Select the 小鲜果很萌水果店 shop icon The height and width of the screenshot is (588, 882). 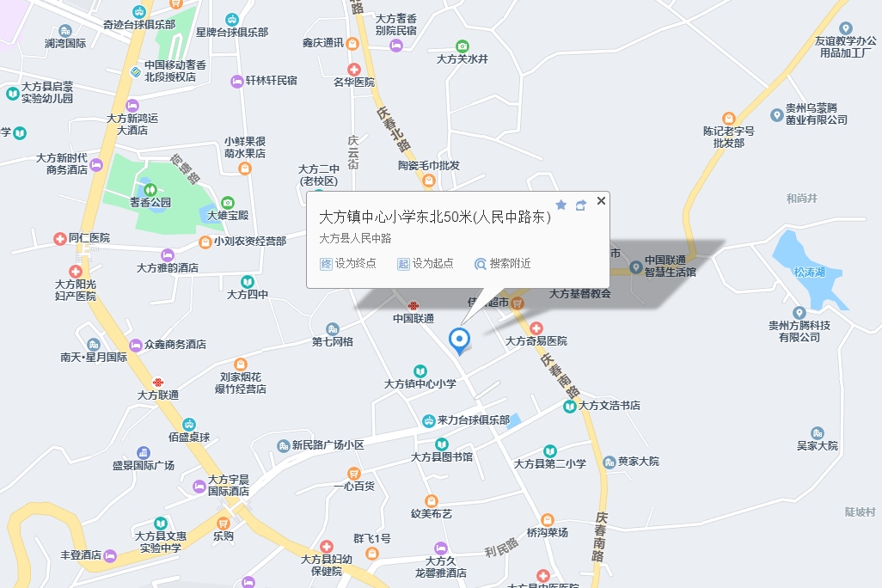point(245,168)
